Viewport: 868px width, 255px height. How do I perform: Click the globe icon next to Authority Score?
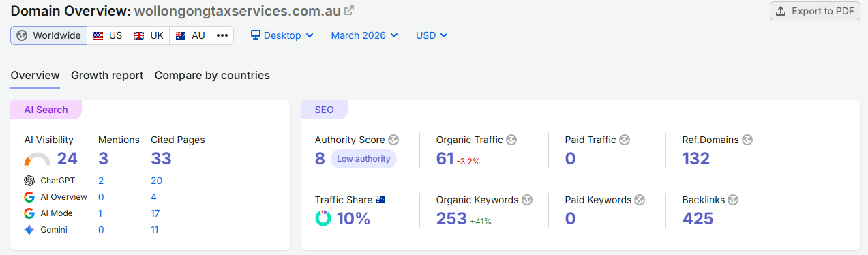coord(393,140)
